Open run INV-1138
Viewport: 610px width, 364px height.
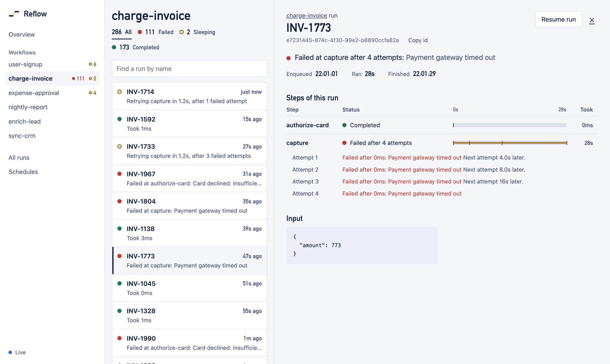[189, 233]
